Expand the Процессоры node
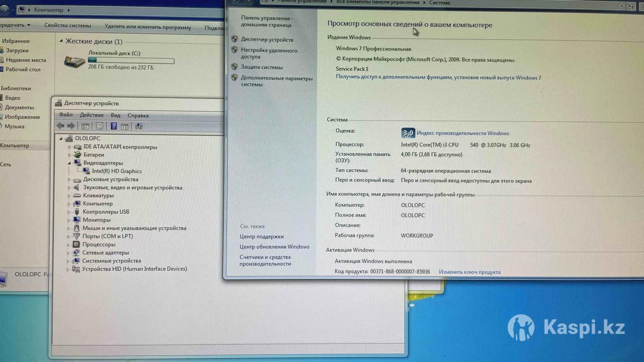The width and height of the screenshot is (644, 362). coord(69,245)
